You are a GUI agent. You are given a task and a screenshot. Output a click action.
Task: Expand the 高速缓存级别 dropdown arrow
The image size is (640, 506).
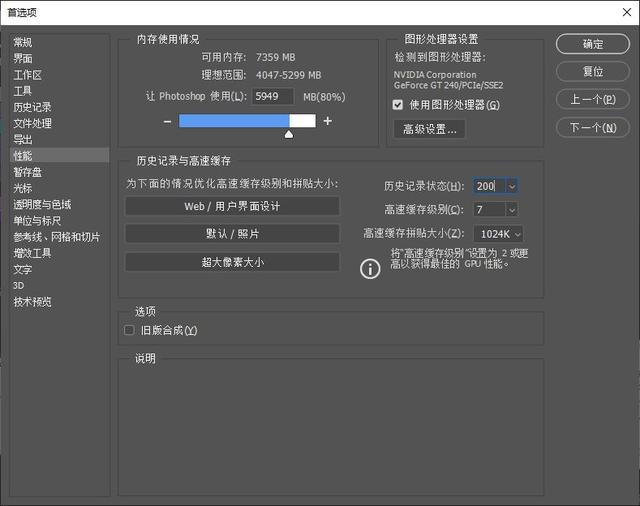click(x=512, y=210)
